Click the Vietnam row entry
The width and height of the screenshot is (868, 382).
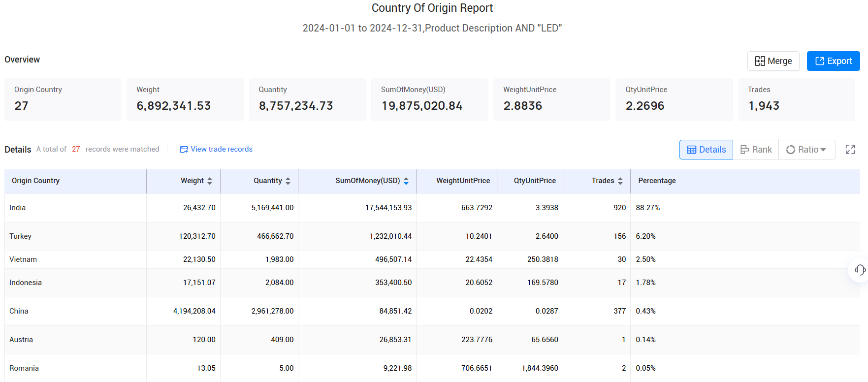tap(23, 259)
